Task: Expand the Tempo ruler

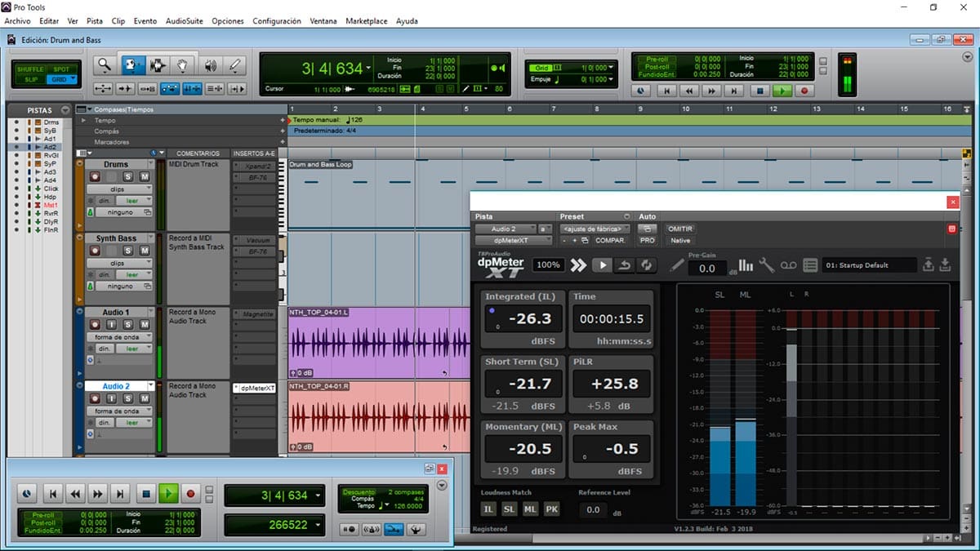Action: tap(82, 120)
